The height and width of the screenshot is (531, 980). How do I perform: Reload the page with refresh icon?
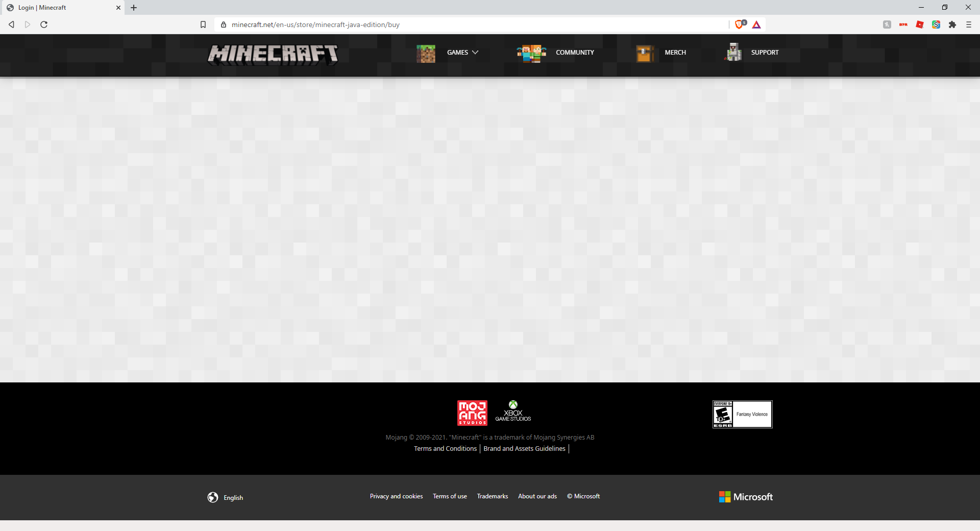coord(44,25)
